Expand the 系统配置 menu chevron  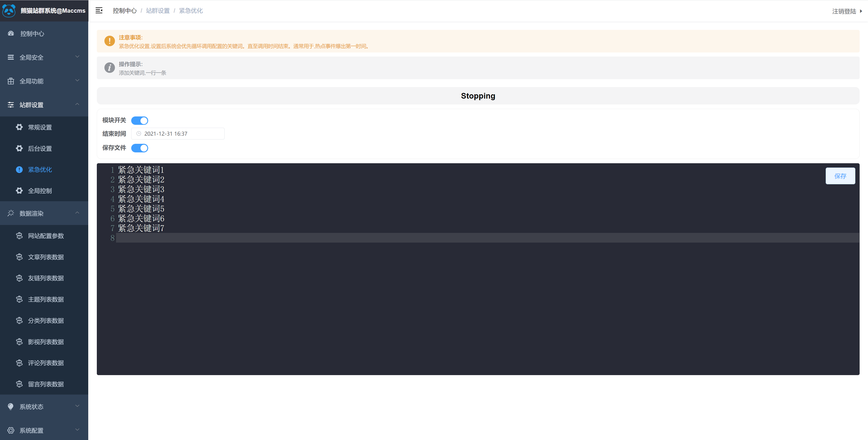[x=77, y=430]
